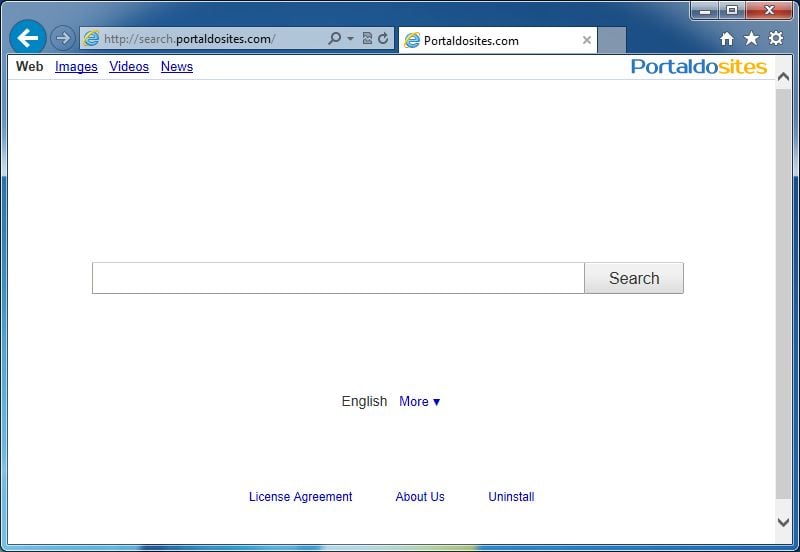The image size is (800, 552).
Task: Select the Portaldosites.com tab
Action: 497,40
